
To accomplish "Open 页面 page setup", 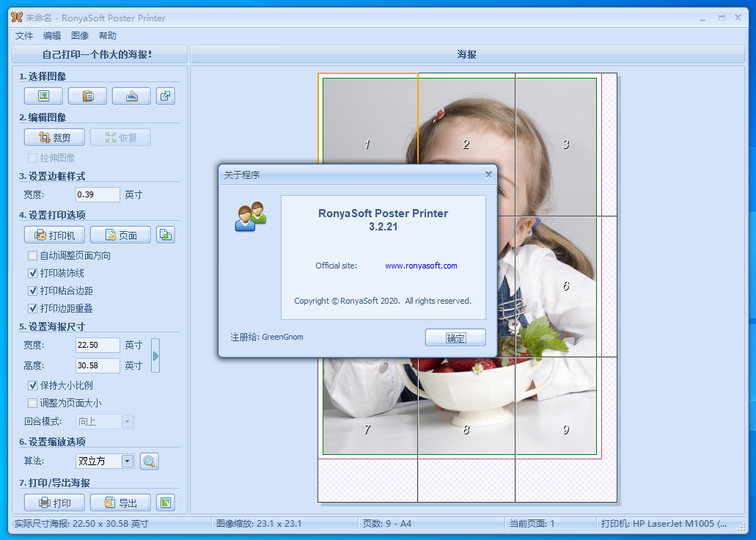I will coord(120,235).
